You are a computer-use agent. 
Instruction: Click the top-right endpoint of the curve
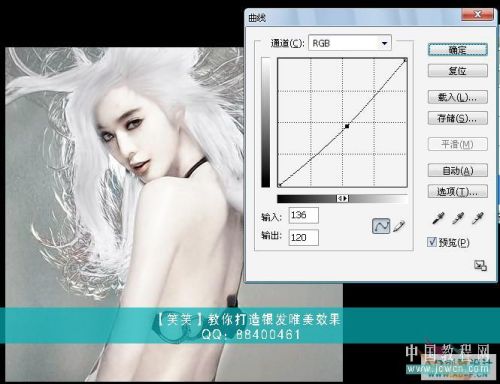click(x=405, y=60)
